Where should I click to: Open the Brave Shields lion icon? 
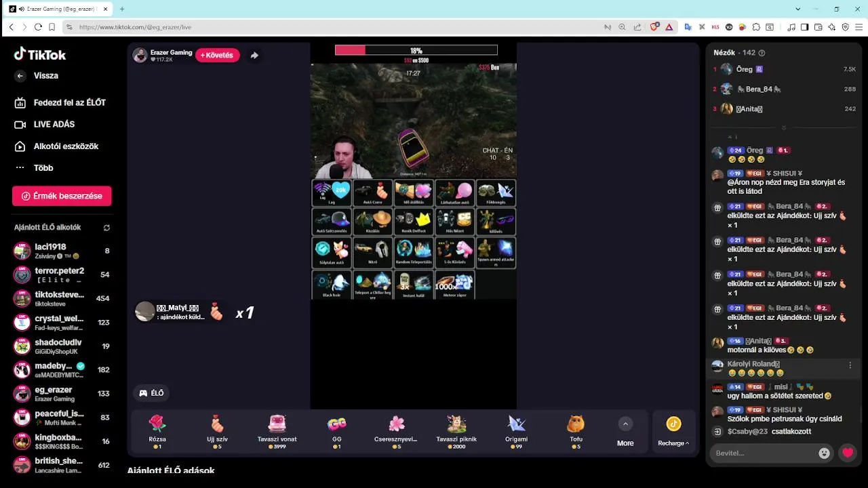coord(654,27)
